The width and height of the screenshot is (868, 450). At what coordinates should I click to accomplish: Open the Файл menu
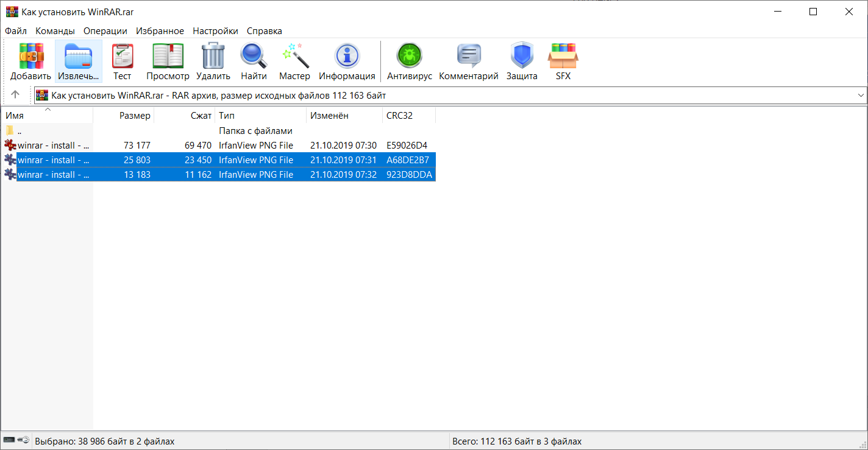tap(16, 30)
